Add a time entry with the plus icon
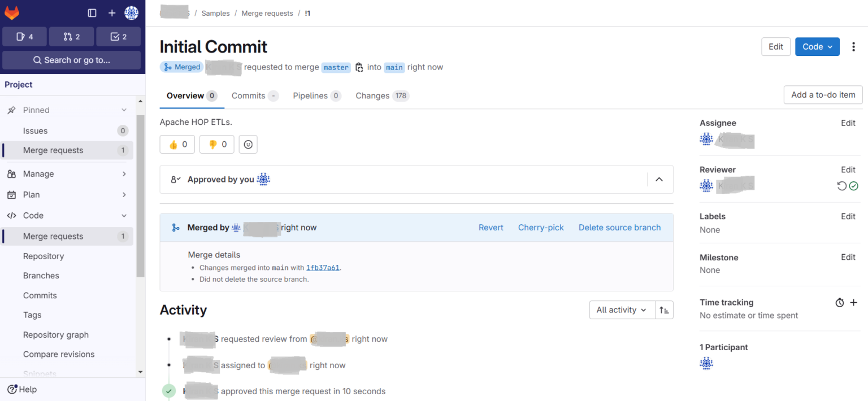 [x=853, y=302]
